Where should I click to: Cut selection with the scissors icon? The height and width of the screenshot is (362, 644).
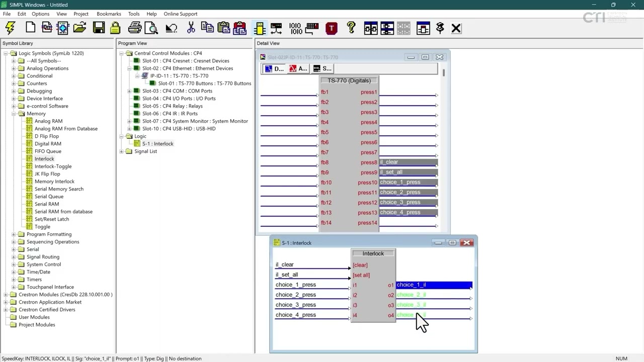click(191, 28)
